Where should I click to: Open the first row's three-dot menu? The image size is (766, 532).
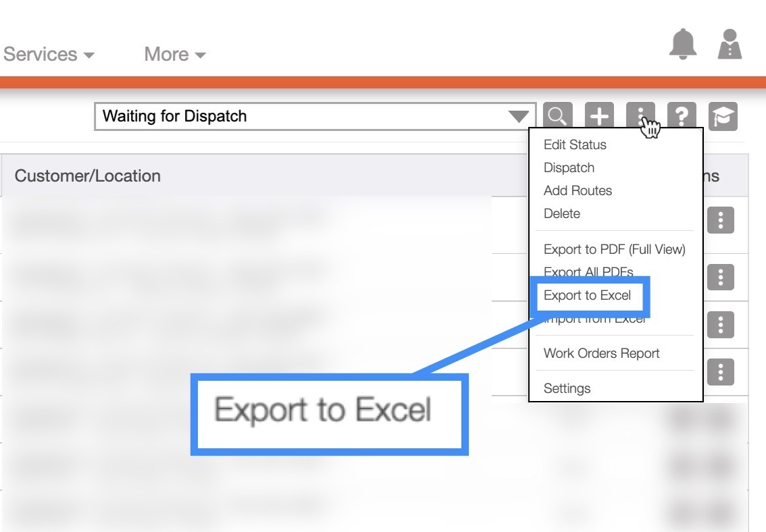coord(721,220)
